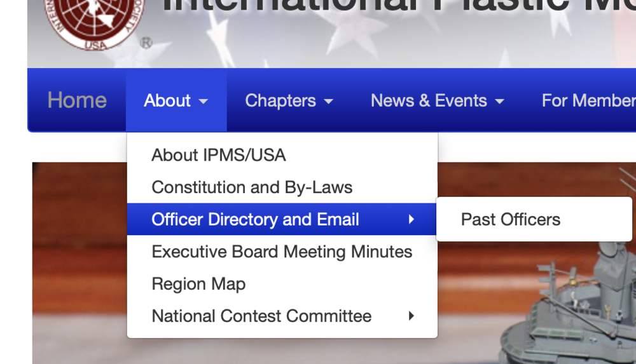The image size is (636, 364).
Task: Click the caret arrow beside Chapters
Action: [329, 102]
